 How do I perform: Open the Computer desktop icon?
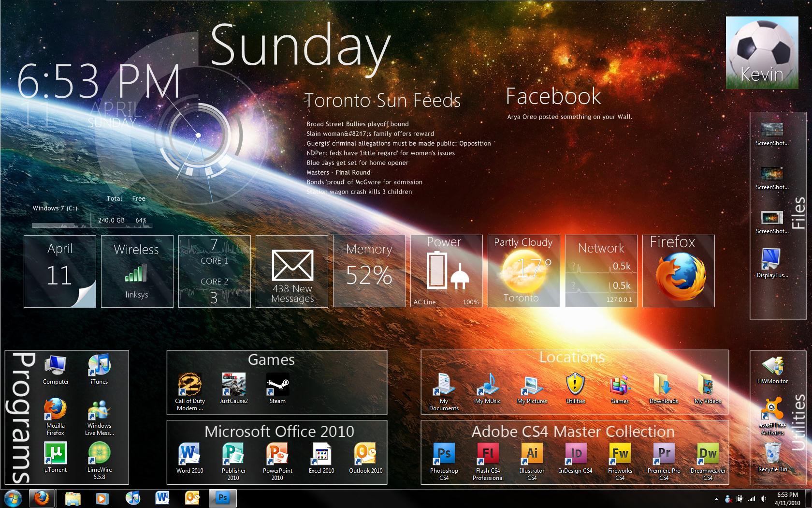tap(55, 370)
